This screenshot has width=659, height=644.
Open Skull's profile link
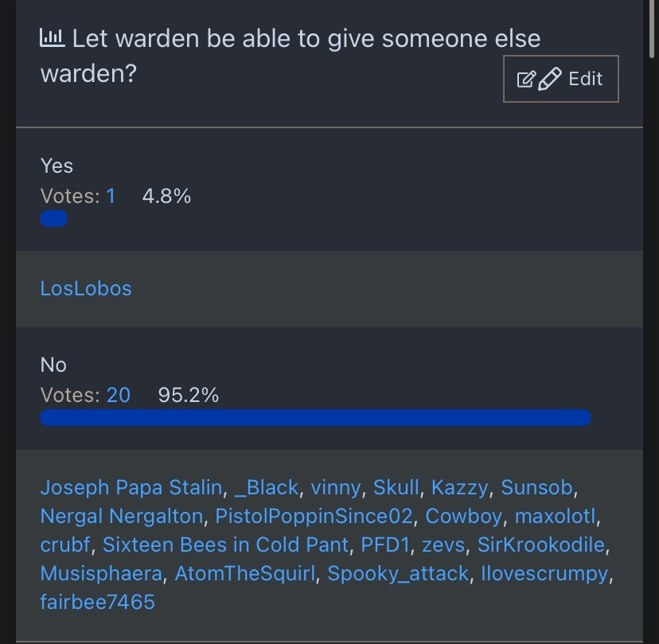coord(396,487)
